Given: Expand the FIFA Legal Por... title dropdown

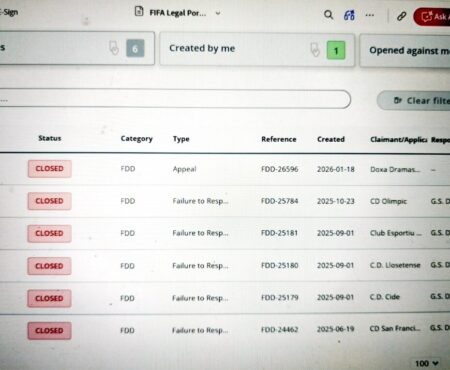Looking at the screenshot, I should (218, 13).
